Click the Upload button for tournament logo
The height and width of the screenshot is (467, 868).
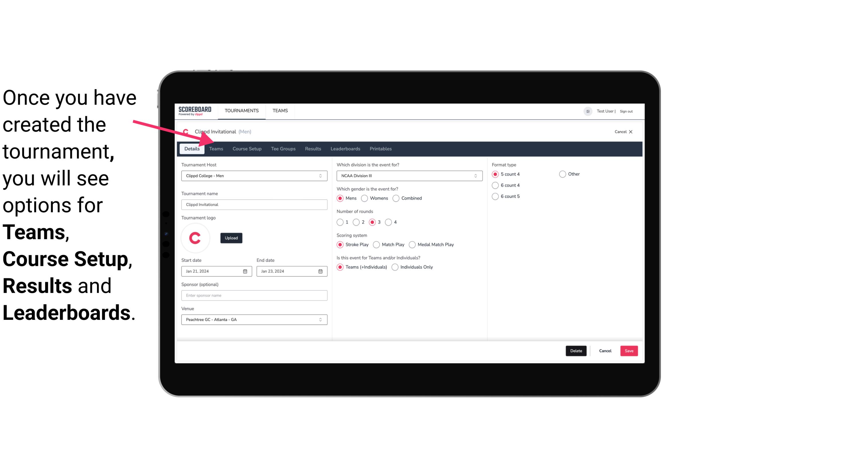231,238
